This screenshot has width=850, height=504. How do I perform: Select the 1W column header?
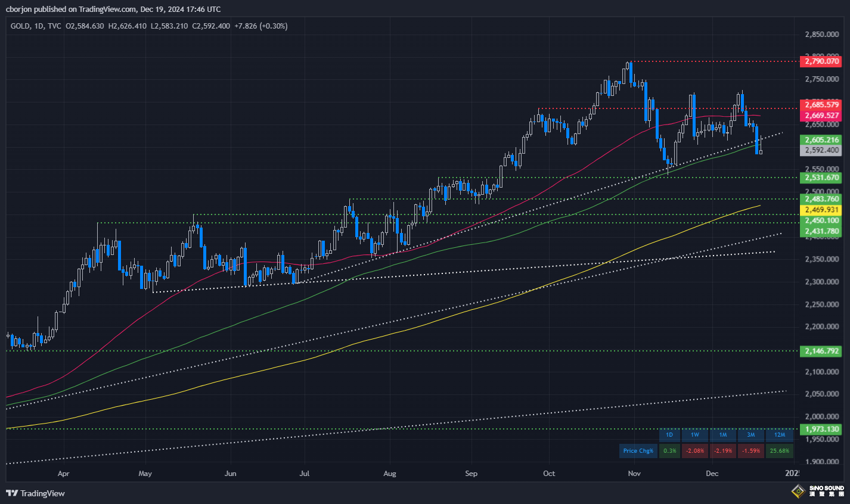(x=695, y=435)
